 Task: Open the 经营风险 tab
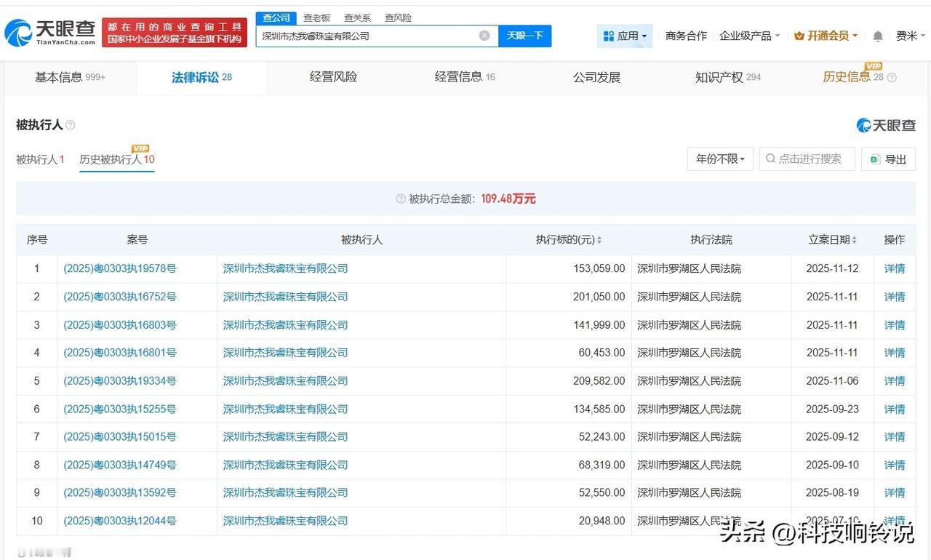pyautogui.click(x=333, y=77)
